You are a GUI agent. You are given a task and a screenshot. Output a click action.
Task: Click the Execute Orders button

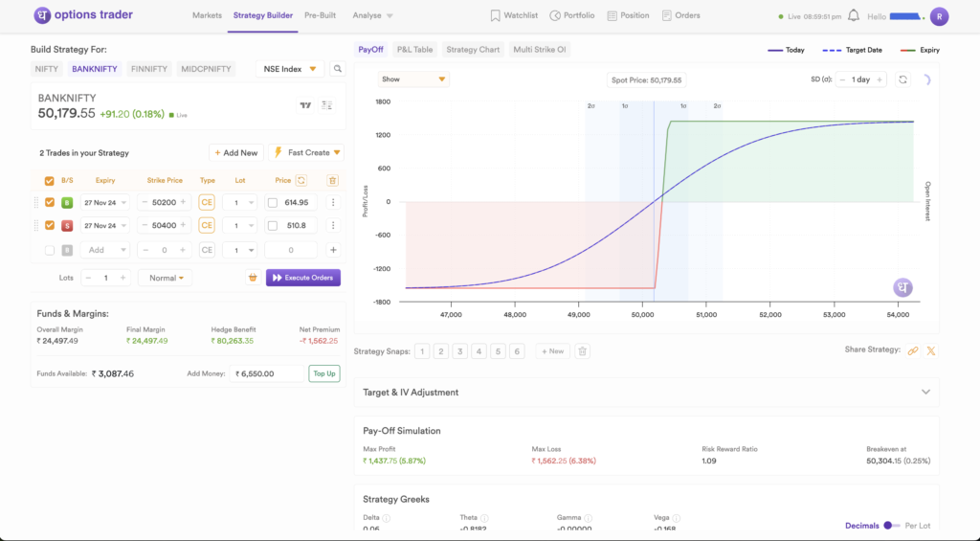click(x=303, y=278)
